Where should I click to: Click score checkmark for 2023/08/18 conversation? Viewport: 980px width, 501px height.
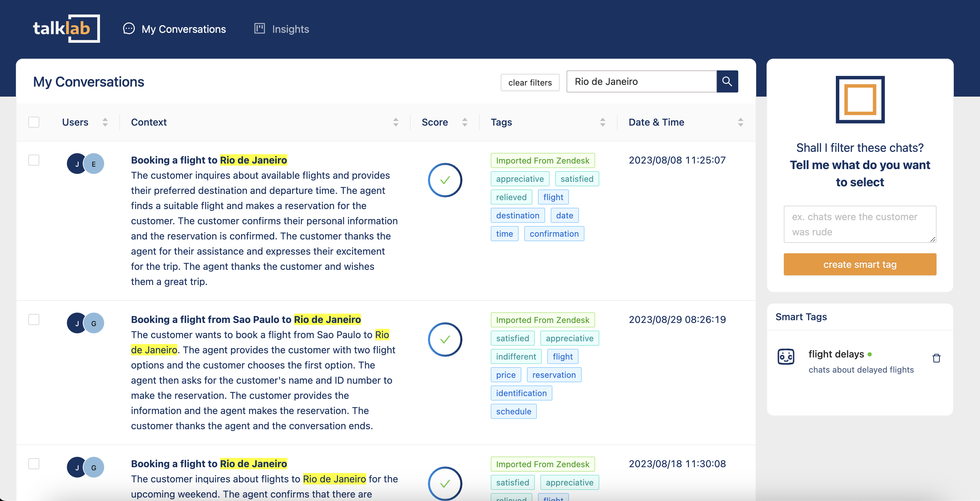(x=445, y=483)
